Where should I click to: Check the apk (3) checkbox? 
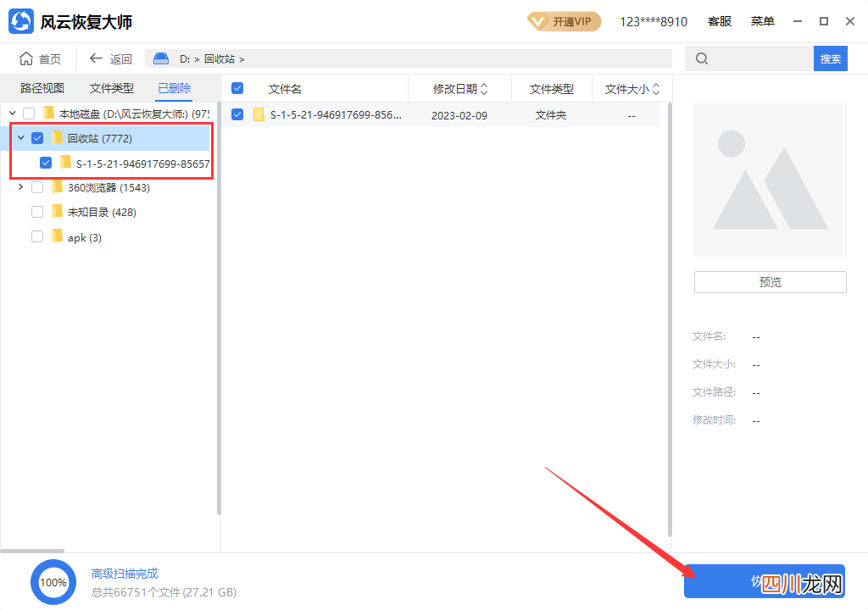click(37, 237)
